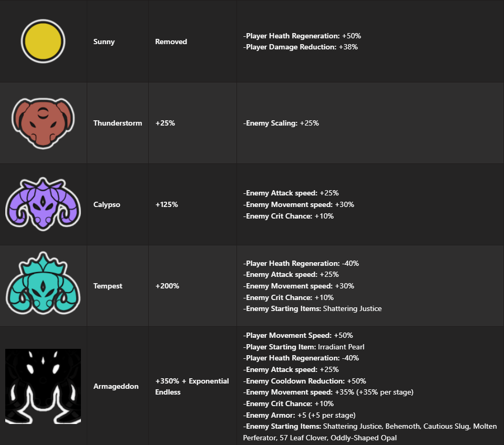This screenshot has width=504, height=445.
Task: Select the Thunderstorm difficulty name
Action: (118, 123)
